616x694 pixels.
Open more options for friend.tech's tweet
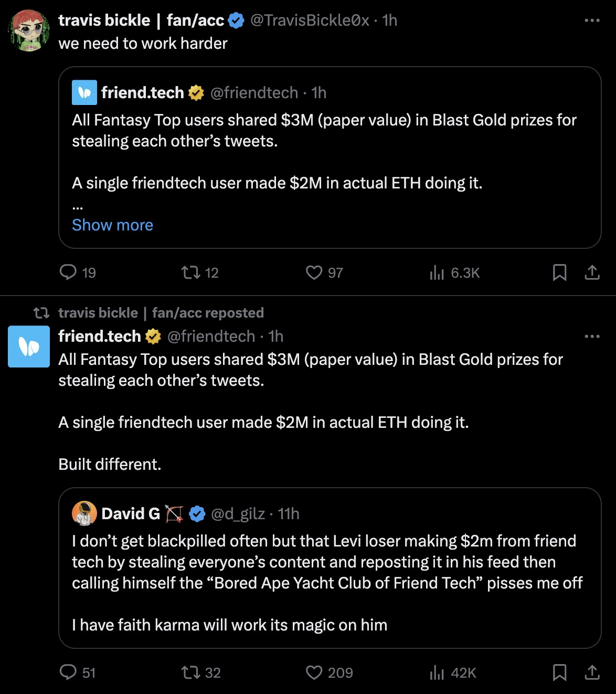point(592,337)
